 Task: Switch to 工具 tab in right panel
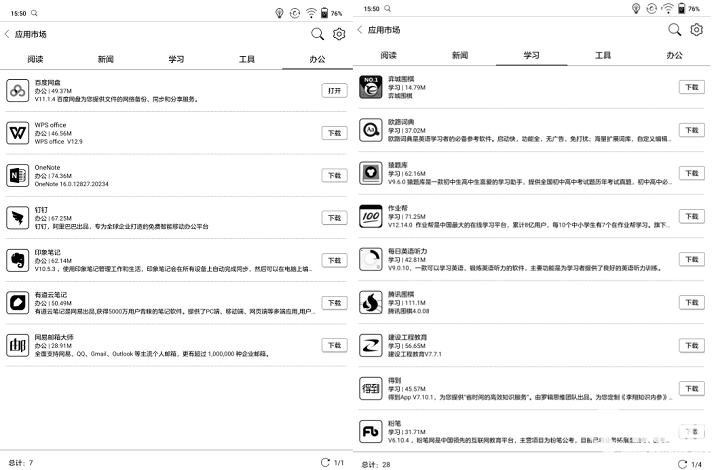pyautogui.click(x=603, y=55)
